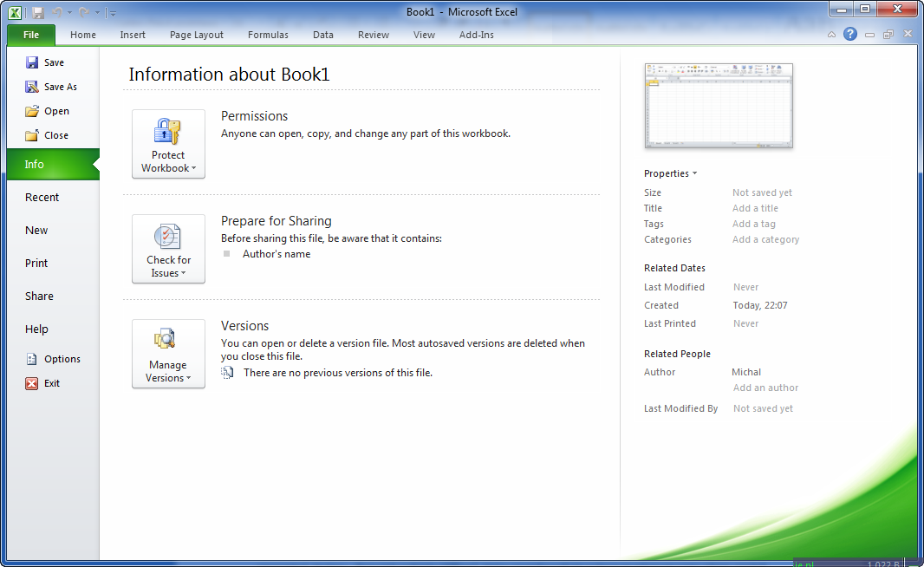Minimize the ribbon with the caret icon
The image size is (924, 567).
click(831, 35)
